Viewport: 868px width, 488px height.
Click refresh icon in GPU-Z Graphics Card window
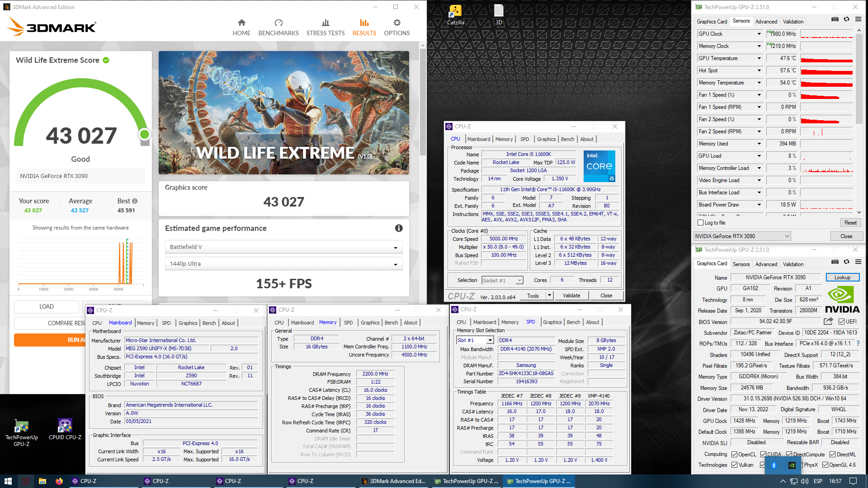[846, 262]
